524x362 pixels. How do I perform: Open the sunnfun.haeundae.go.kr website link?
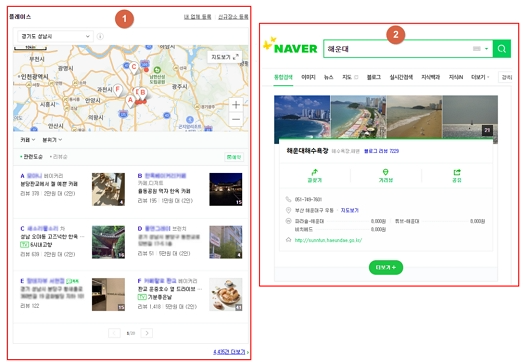coord(328,240)
